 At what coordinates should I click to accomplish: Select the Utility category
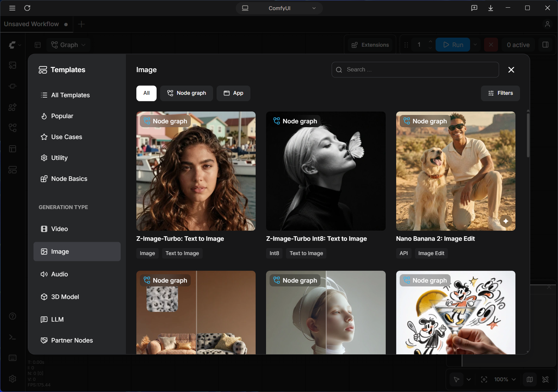point(77,158)
